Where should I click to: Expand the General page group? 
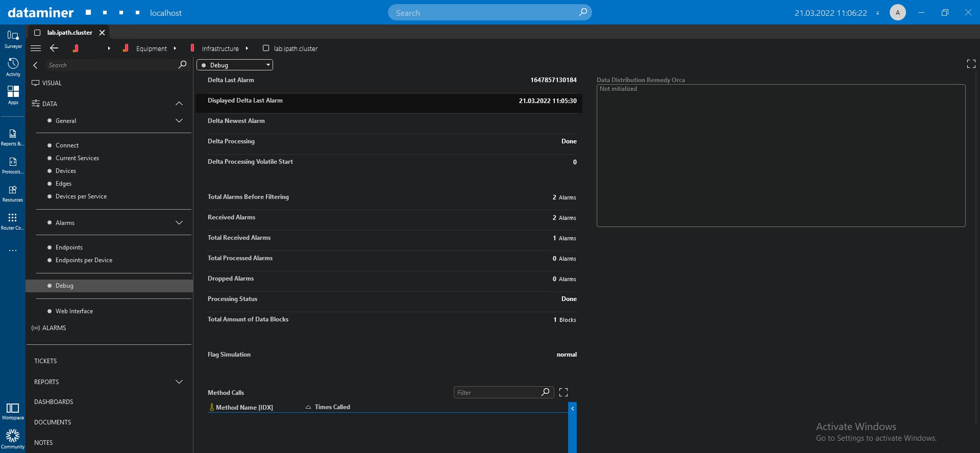179,121
